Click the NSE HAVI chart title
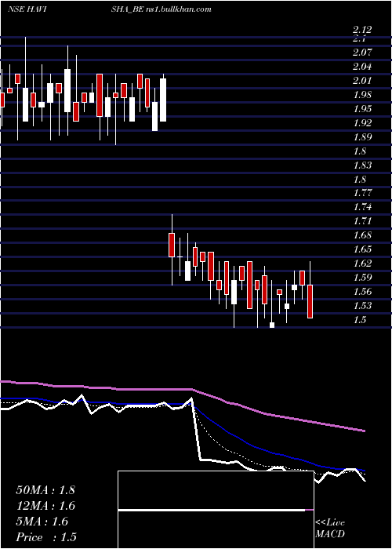 coord(27,9)
